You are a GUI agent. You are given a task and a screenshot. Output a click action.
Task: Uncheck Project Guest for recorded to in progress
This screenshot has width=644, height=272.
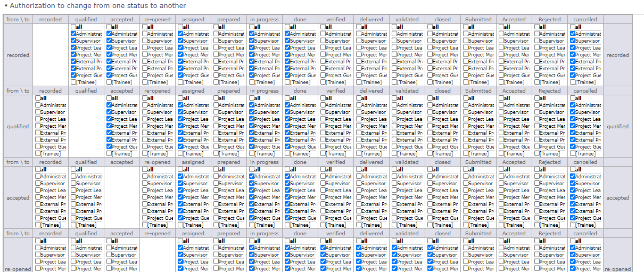pyautogui.click(x=252, y=75)
